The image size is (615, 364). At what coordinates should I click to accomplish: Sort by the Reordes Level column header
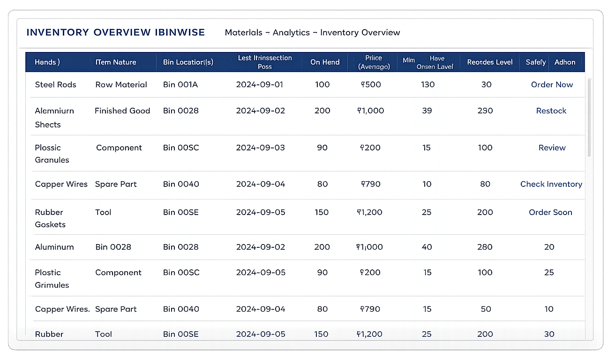(490, 62)
